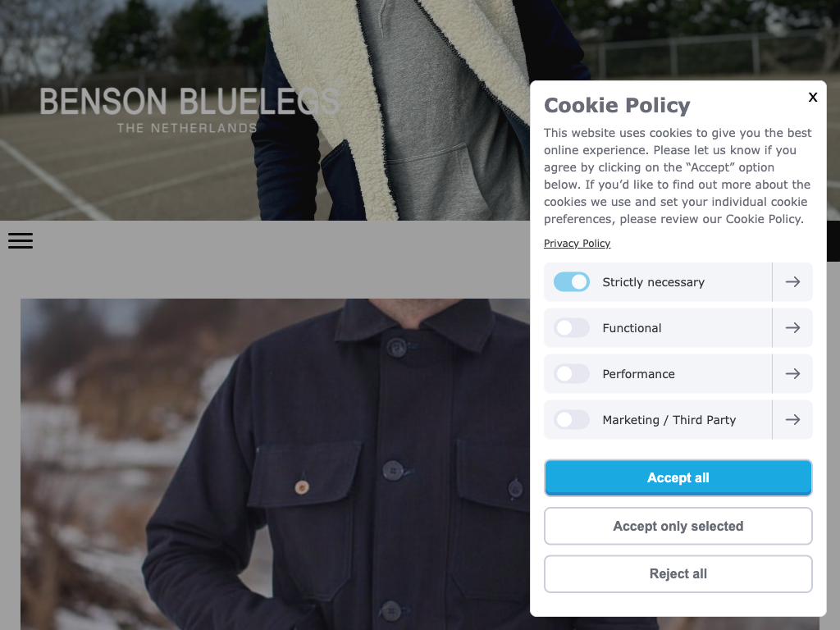Enable the Performance cookies switch
840x630 pixels.
(x=572, y=374)
